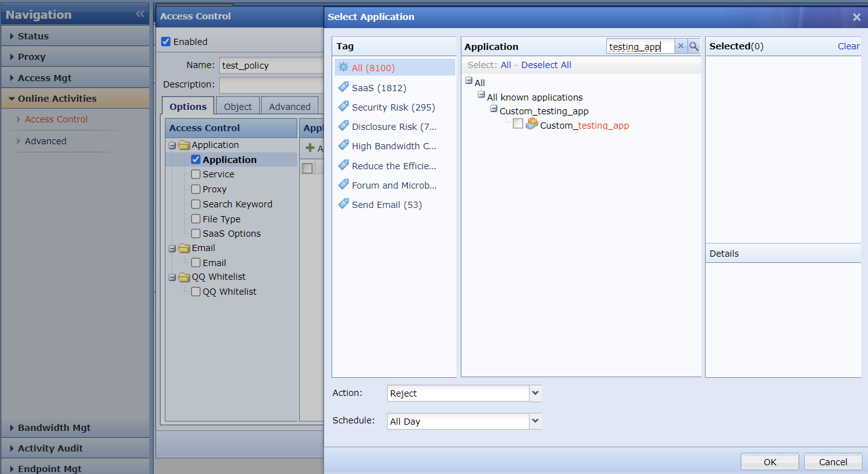Click the Clear link in Selected panel

pyautogui.click(x=848, y=46)
